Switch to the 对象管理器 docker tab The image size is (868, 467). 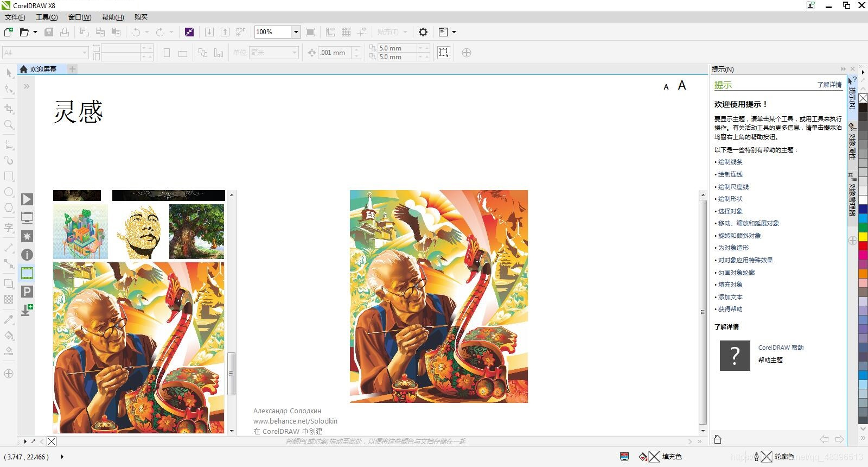852,194
